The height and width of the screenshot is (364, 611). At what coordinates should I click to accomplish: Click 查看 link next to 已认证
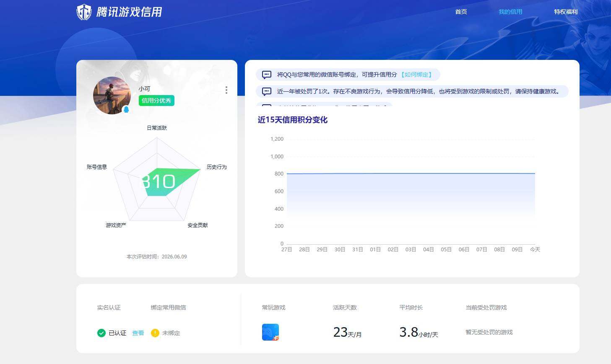tap(138, 333)
